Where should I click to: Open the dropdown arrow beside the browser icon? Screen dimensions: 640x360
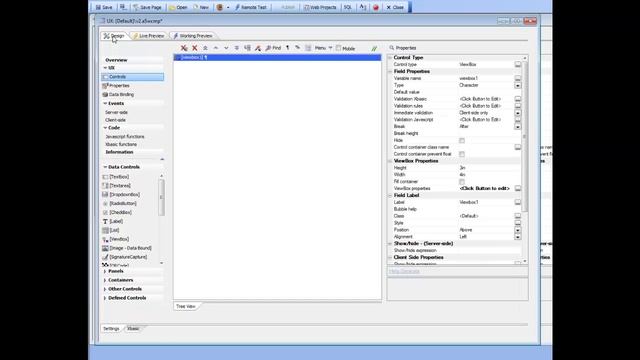pyautogui.click(x=228, y=7)
